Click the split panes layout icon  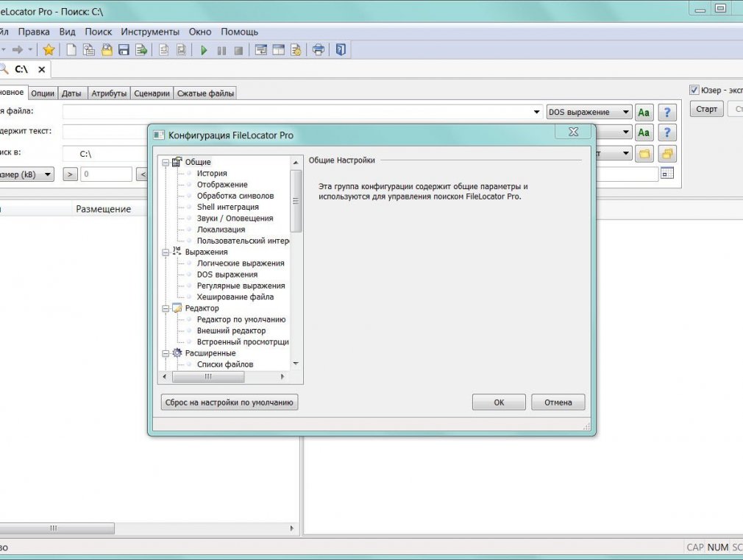[279, 50]
